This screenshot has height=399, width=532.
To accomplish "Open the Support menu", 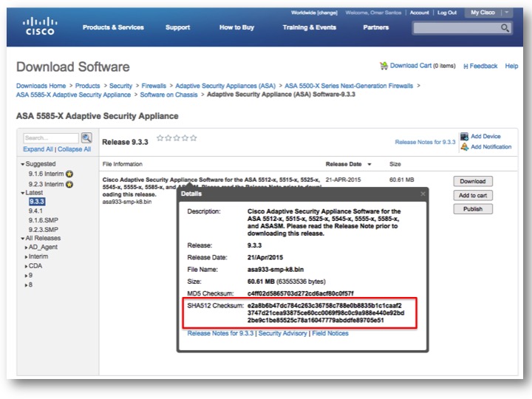I will 178,27.
